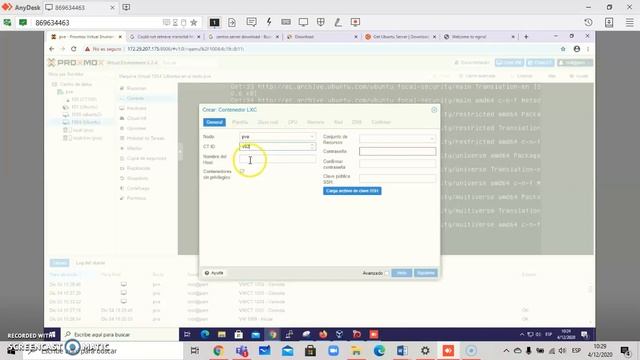This screenshot has width=640, height=360.
Task: Open AnyDesk session history icon
Action: (588, 22)
